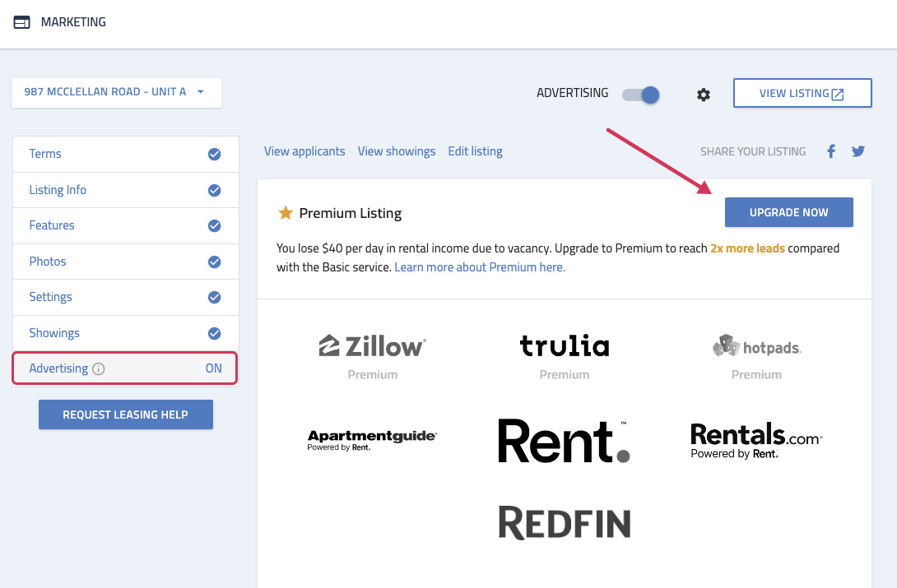The width and height of the screenshot is (897, 588).
Task: Toggle the Advertising switch off
Action: pyautogui.click(x=641, y=95)
